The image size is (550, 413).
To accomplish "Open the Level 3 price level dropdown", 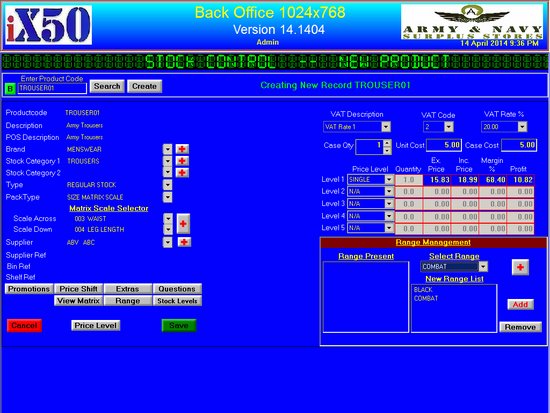I will click(389, 204).
